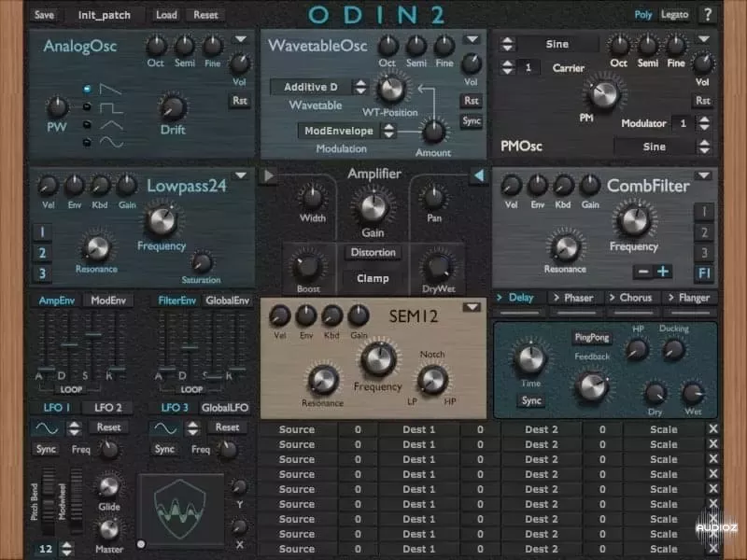Click the distortion Boost knob
Image resolution: width=747 pixels, height=560 pixels.
pos(308,267)
